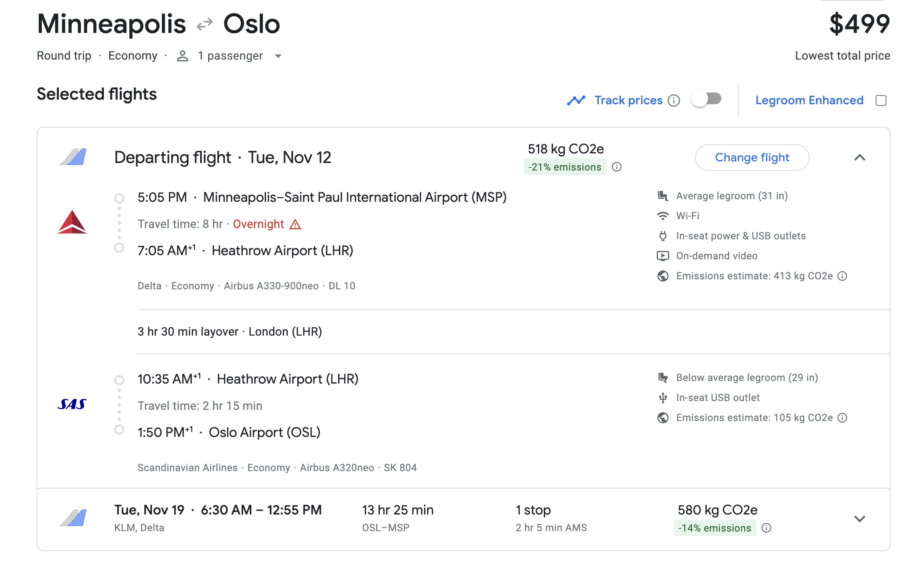Collapse the departing flight details

click(x=859, y=158)
